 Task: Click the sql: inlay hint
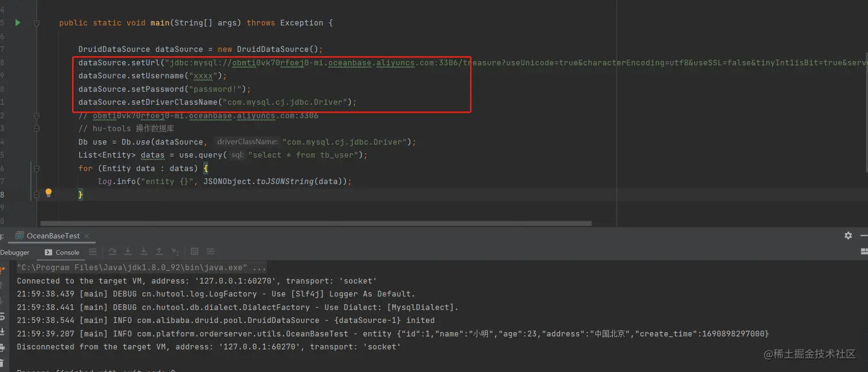238,155
